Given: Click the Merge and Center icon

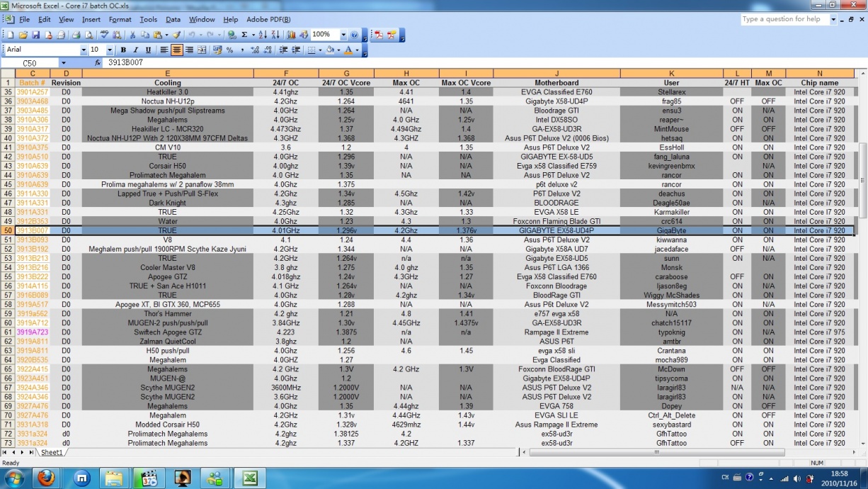Looking at the screenshot, I should tap(202, 50).
